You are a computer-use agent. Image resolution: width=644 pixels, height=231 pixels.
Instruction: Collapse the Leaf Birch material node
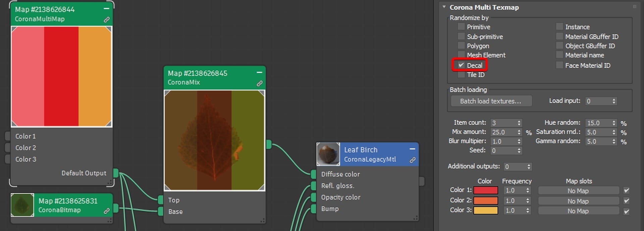coord(412,149)
